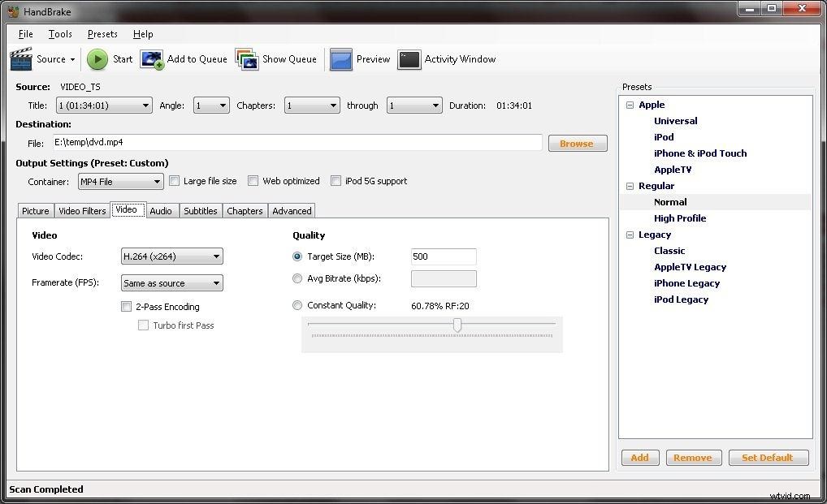Add current job to Queue
This screenshot has width=827, height=504.
pos(184,58)
